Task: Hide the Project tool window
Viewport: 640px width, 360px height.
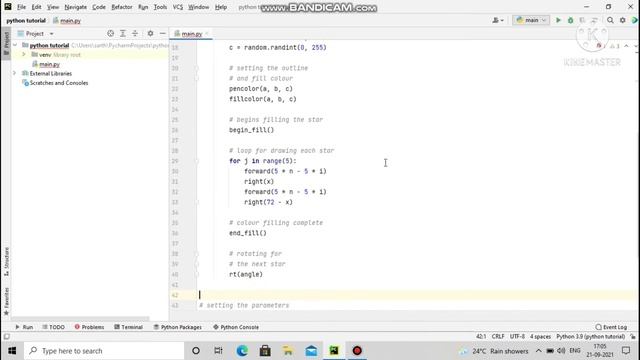Action: (162, 33)
